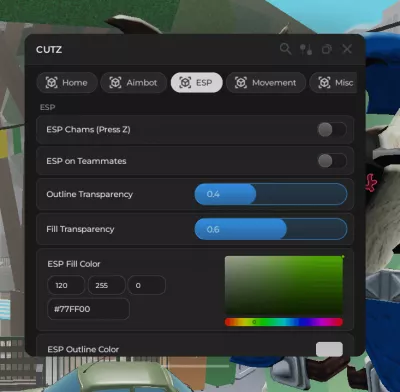Screen dimensions: 400x392
Task: Select the ESP tab
Action: [196, 82]
